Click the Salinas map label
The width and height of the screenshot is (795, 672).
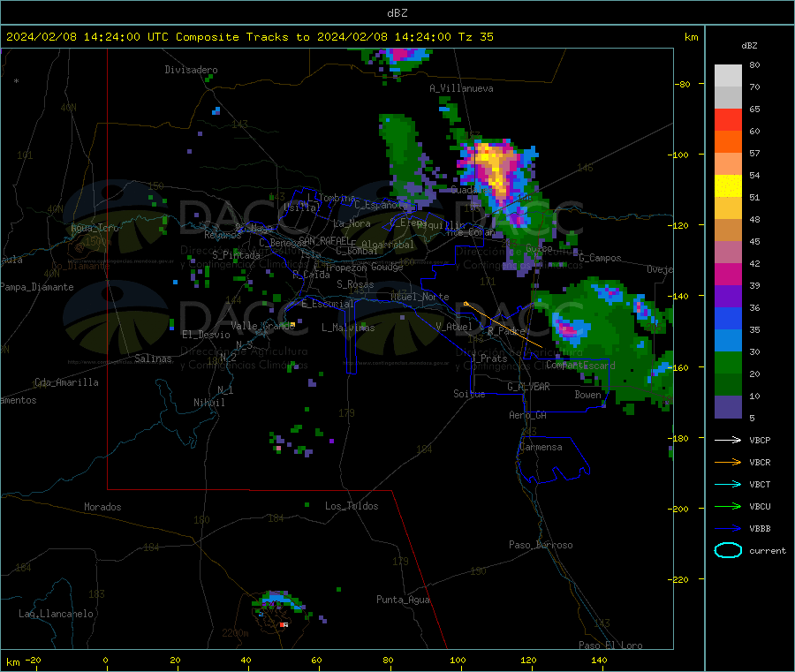click(x=153, y=359)
